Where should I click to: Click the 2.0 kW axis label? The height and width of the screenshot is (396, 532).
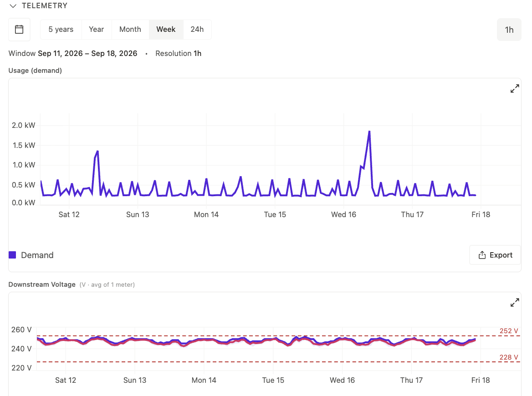[23, 126]
